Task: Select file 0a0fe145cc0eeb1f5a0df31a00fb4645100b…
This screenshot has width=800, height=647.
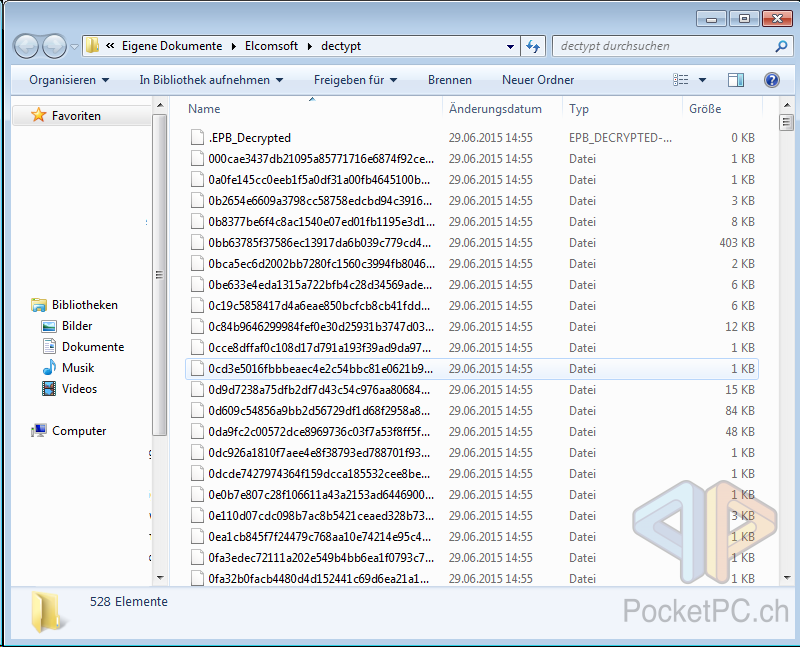Action: 472,180
